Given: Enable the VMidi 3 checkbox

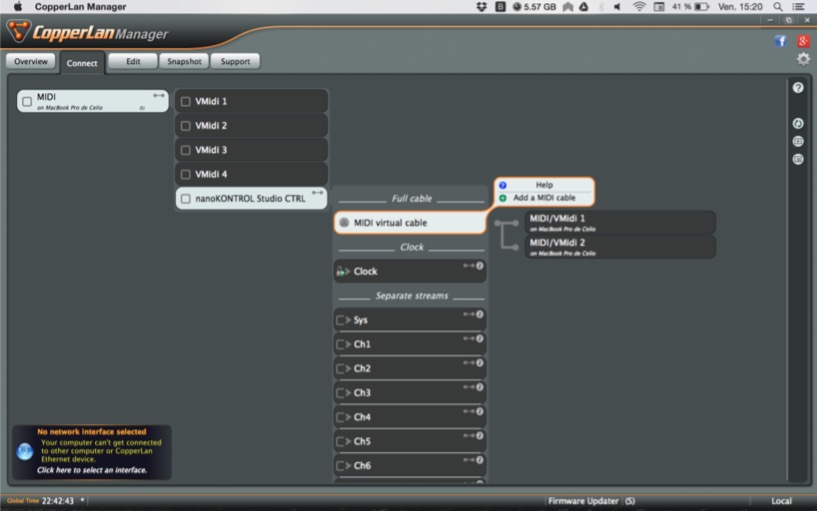Looking at the screenshot, I should [186, 150].
